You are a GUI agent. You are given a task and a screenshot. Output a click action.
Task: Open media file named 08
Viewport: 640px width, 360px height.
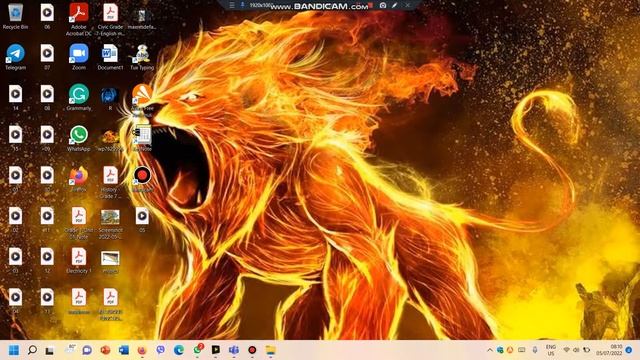tap(47, 98)
